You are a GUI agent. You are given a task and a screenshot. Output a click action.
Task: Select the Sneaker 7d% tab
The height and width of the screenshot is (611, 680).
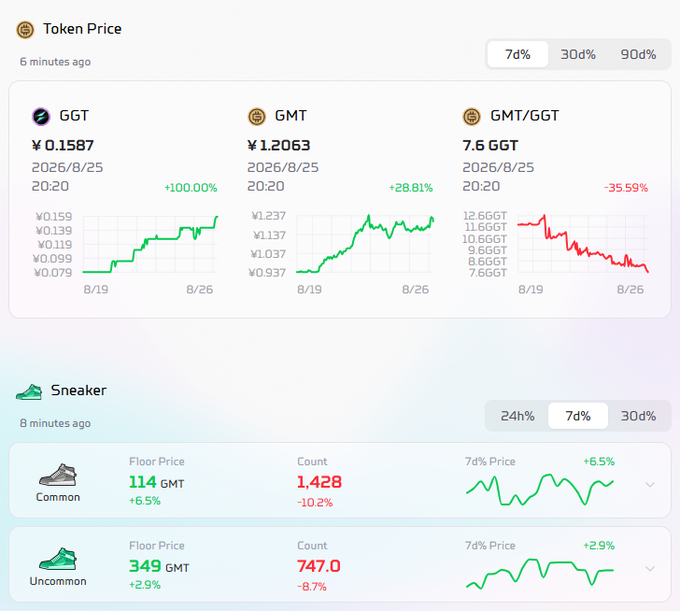(578, 416)
